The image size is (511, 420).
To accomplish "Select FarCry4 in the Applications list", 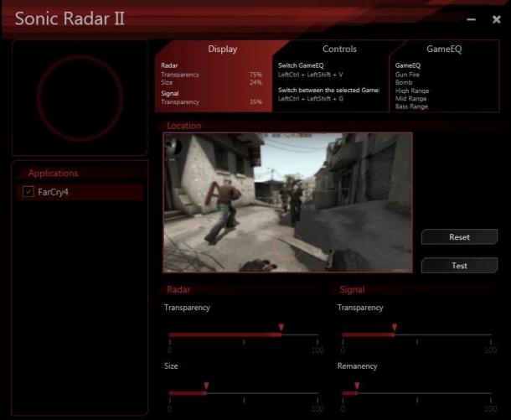I will (x=80, y=192).
